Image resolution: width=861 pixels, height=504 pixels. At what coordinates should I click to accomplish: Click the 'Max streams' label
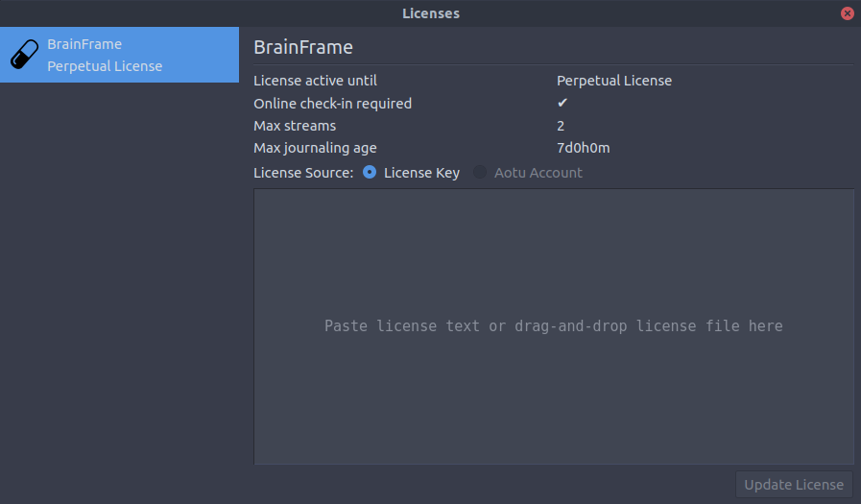(295, 126)
